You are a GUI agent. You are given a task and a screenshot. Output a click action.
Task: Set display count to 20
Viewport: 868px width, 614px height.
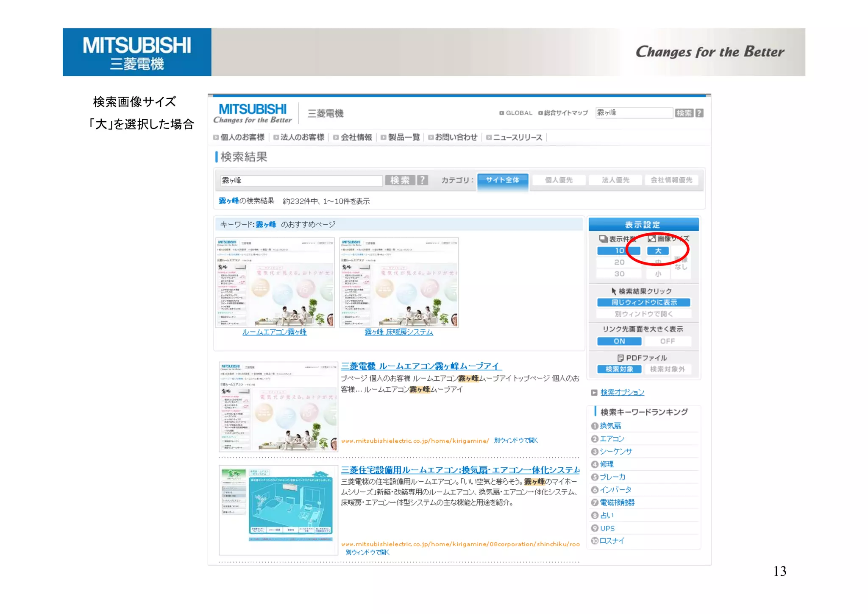click(619, 262)
